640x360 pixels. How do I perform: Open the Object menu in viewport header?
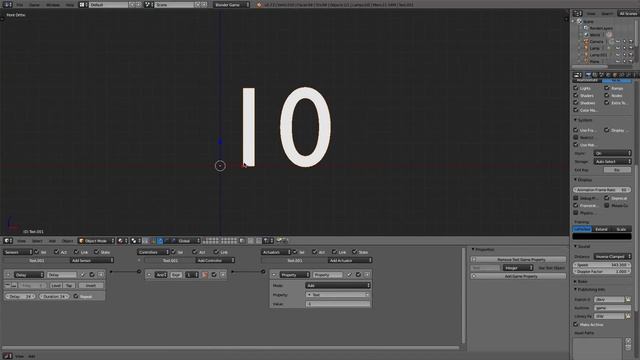(x=67, y=241)
